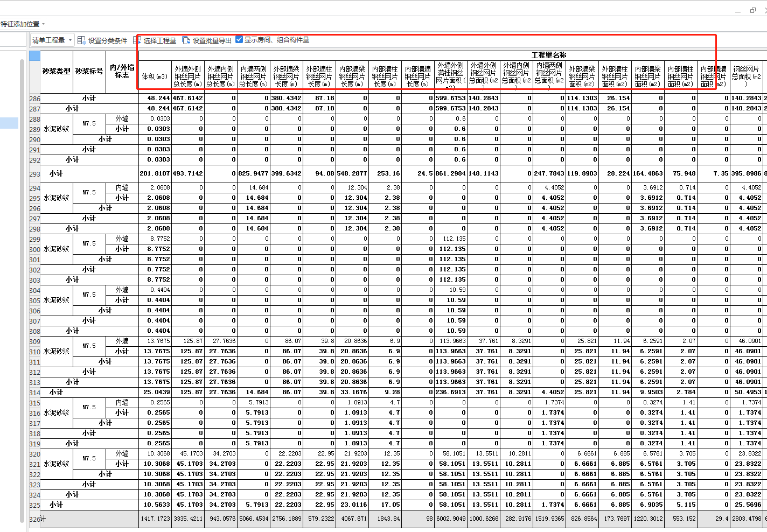The height and width of the screenshot is (532, 767).
Task: Click total cell 6002.9049
Action: [451, 519]
